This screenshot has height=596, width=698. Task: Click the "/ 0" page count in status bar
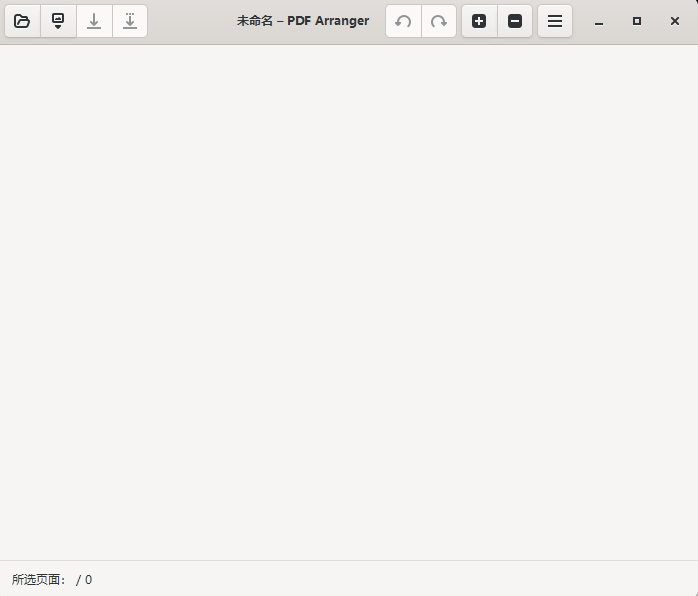click(x=84, y=580)
